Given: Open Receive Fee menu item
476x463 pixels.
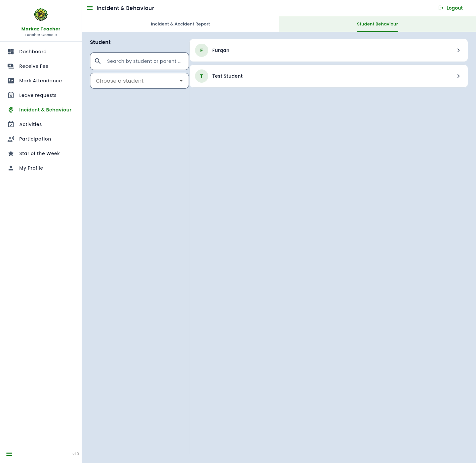Looking at the screenshot, I should click(x=34, y=66).
